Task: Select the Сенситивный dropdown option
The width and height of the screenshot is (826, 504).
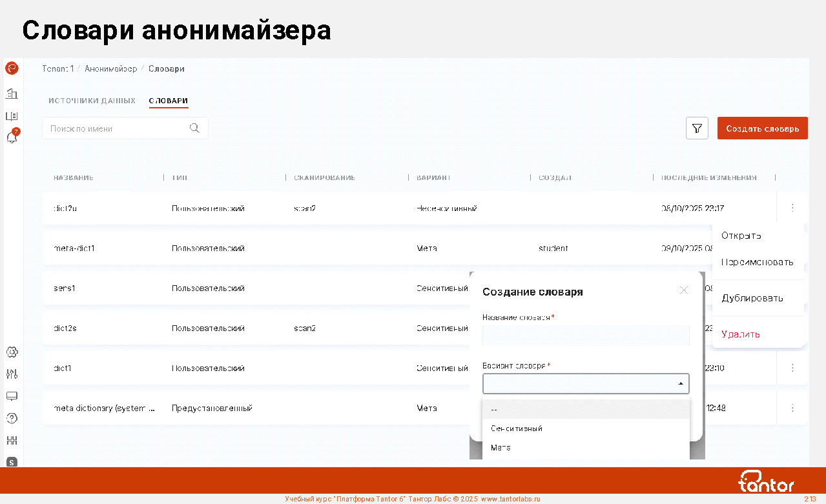Action: (517, 428)
